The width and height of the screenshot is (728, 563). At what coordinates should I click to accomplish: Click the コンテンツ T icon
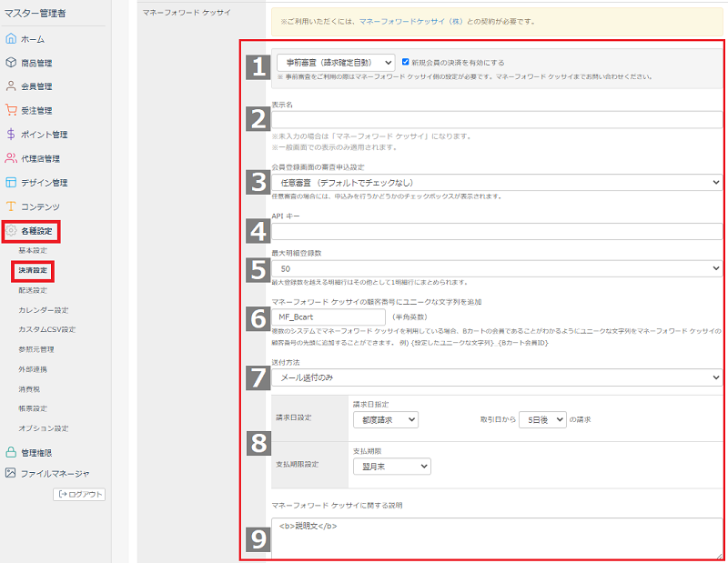11,206
